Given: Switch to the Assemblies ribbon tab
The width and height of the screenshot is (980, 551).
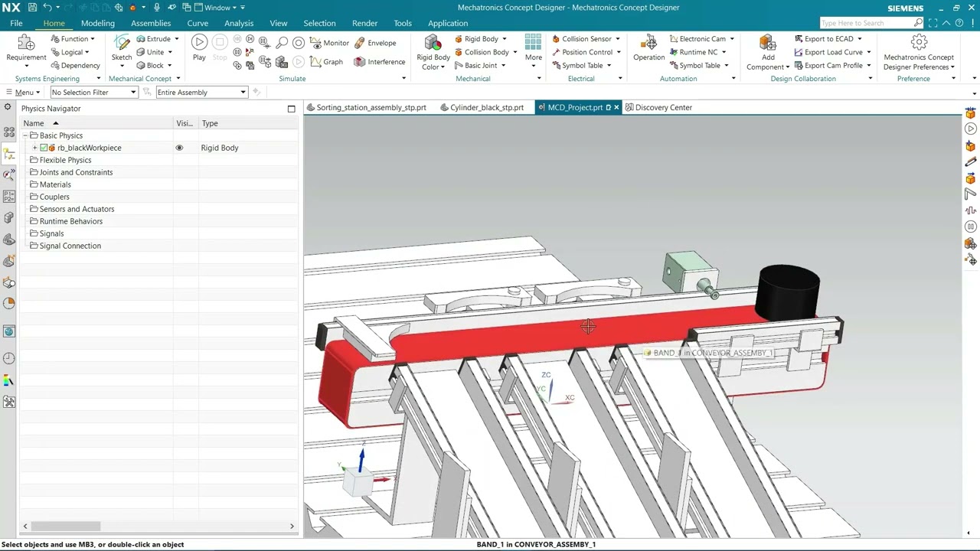Looking at the screenshot, I should click(x=151, y=23).
